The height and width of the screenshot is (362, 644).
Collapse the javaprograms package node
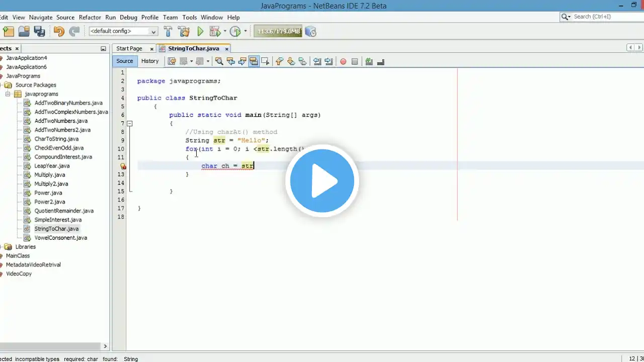(x=8, y=94)
